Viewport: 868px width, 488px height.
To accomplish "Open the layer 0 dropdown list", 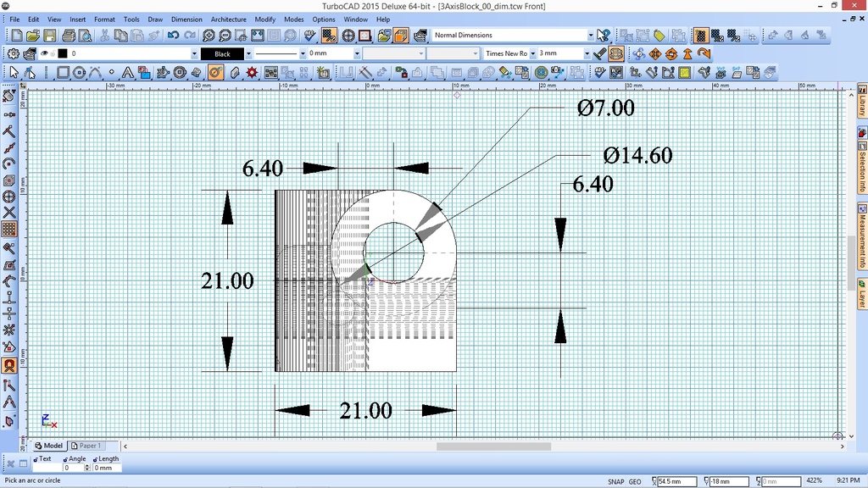I will coord(193,53).
